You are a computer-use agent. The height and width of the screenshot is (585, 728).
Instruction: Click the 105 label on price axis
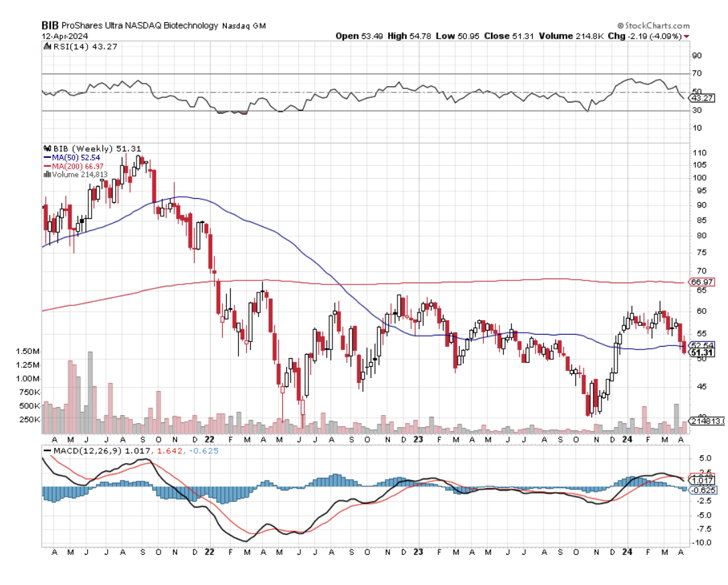pos(699,165)
